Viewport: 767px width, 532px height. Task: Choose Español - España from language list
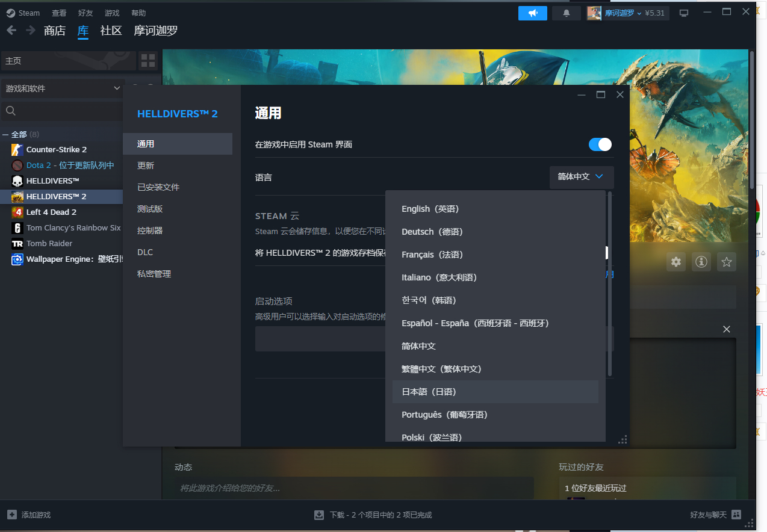(495, 323)
